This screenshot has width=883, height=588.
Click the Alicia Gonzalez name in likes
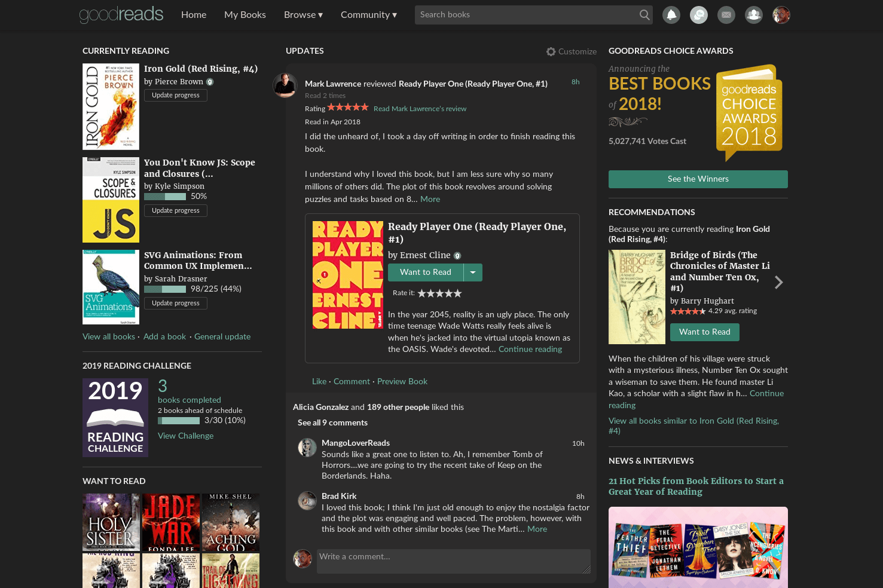[320, 408]
